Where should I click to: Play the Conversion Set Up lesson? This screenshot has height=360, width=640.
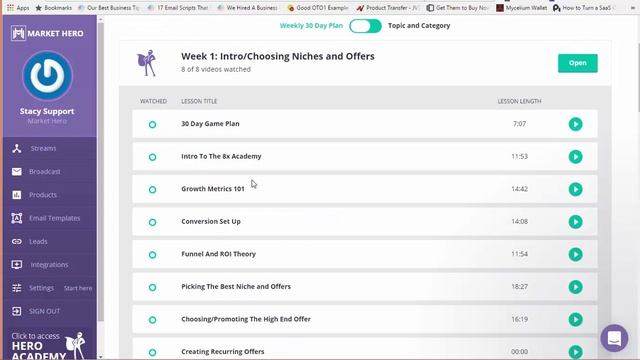tap(576, 222)
